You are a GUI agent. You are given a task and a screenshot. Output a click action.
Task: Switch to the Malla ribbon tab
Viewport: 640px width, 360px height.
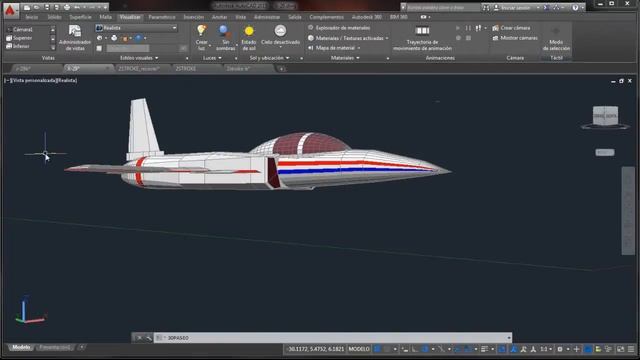(x=106, y=17)
